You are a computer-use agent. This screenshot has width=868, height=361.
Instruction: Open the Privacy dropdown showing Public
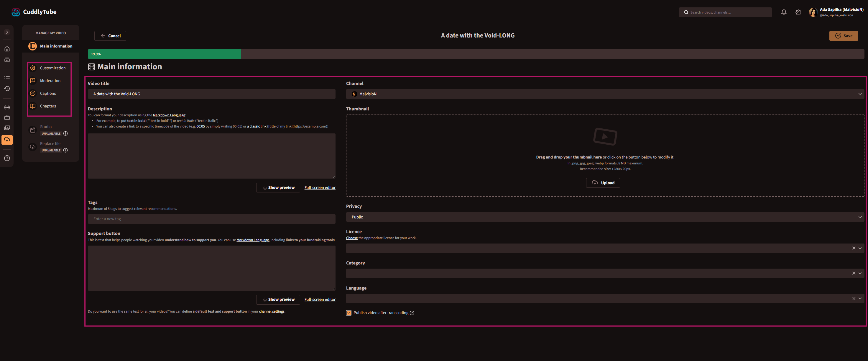coord(605,217)
